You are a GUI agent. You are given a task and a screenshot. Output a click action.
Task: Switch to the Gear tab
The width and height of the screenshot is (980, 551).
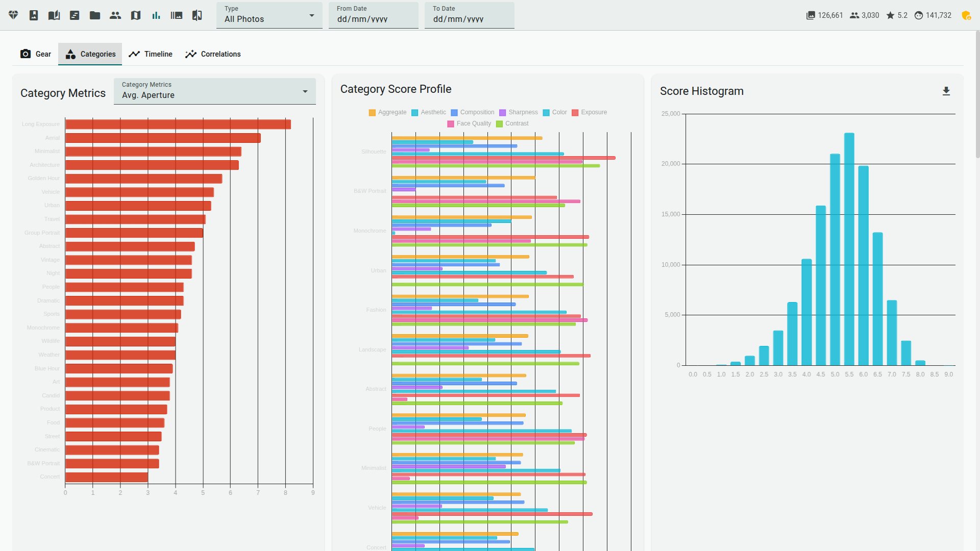[x=36, y=54]
